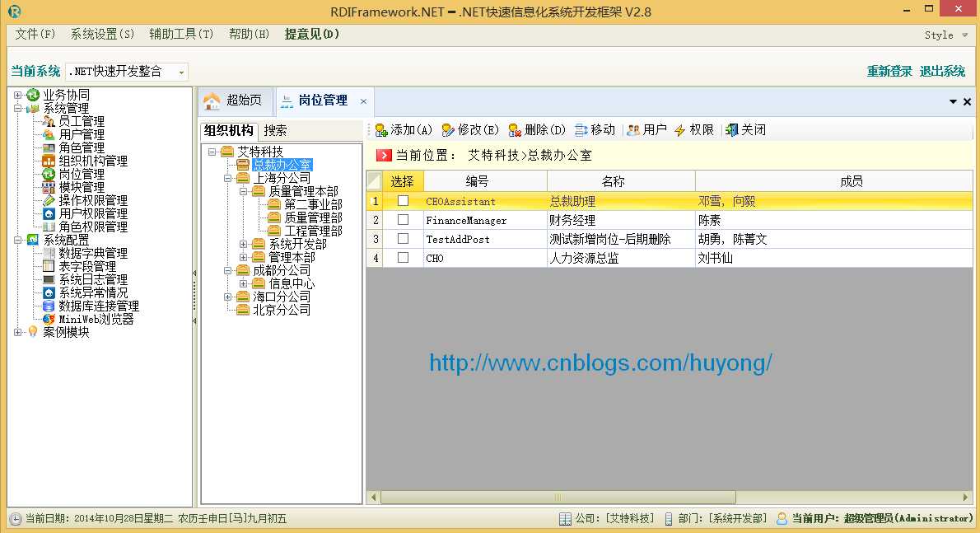Screen dimensions: 980x533
Task: Click the MiniWeb浏览器 browser icon
Action: tap(49, 319)
